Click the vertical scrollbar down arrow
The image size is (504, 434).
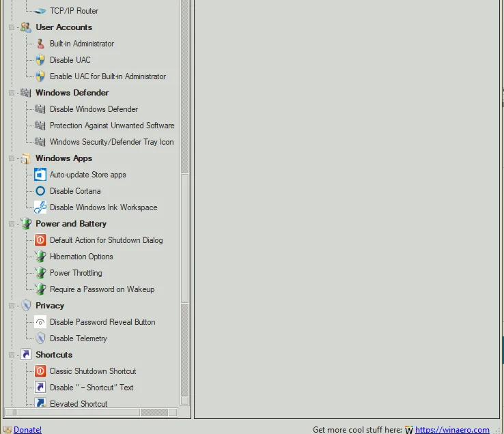tap(184, 401)
